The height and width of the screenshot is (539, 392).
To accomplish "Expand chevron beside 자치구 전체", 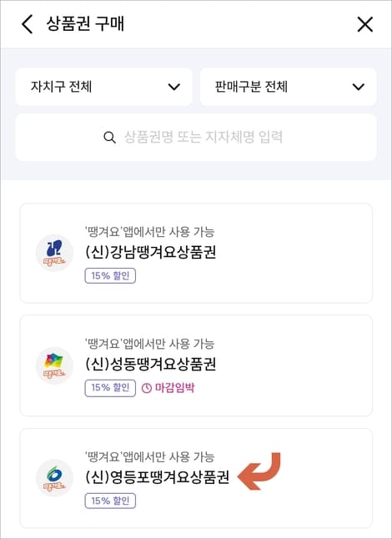I will coord(174,87).
